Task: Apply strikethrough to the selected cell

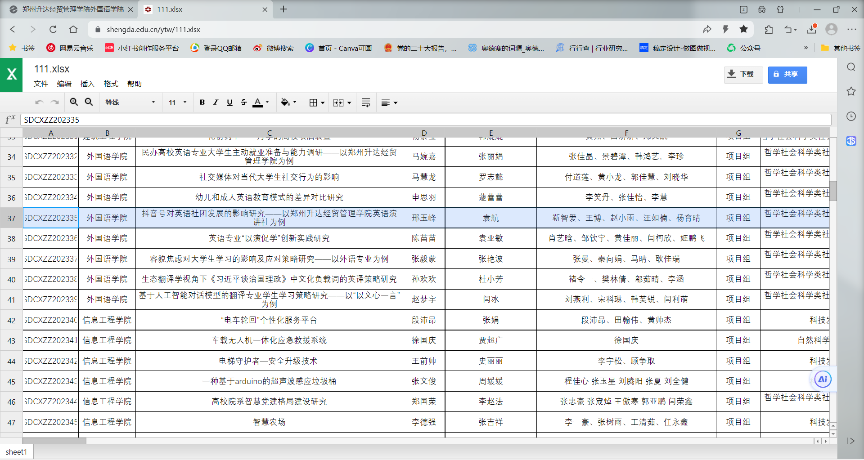Action: tap(242, 102)
